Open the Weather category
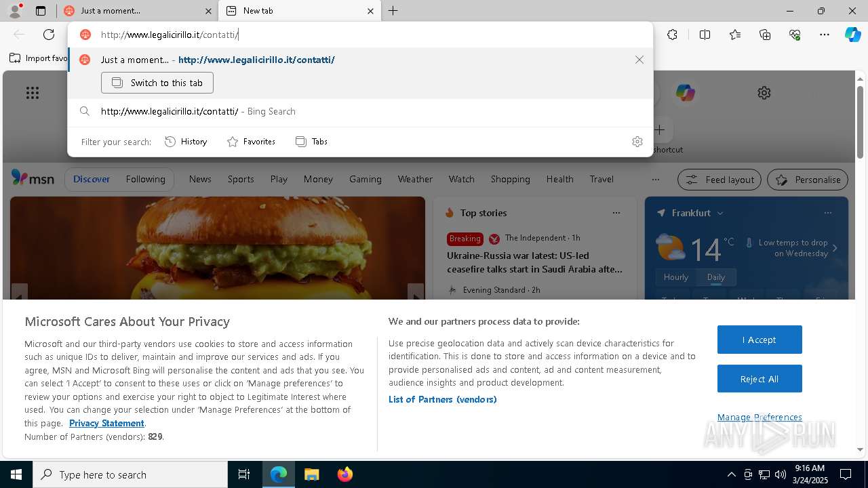868x488 pixels. (415, 179)
